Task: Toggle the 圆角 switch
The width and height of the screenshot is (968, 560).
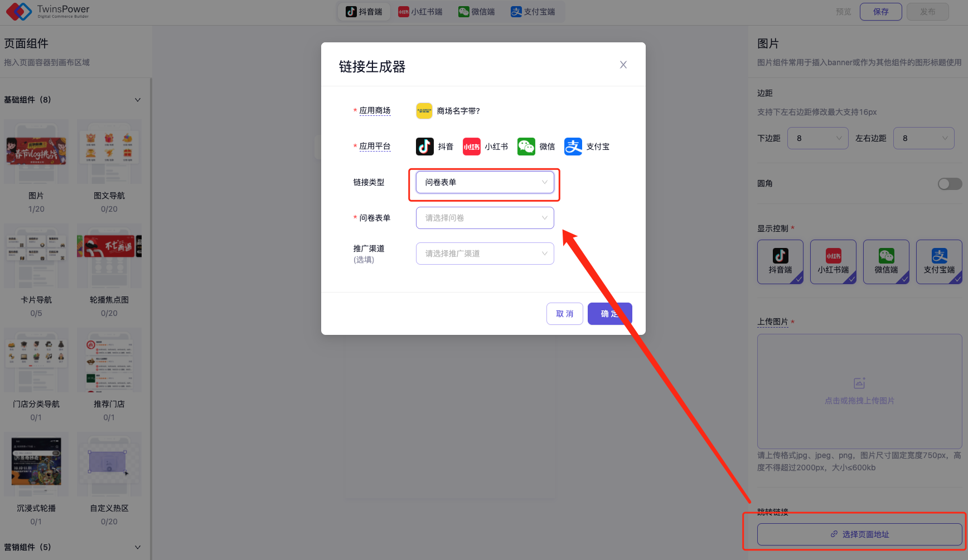Action: [950, 184]
